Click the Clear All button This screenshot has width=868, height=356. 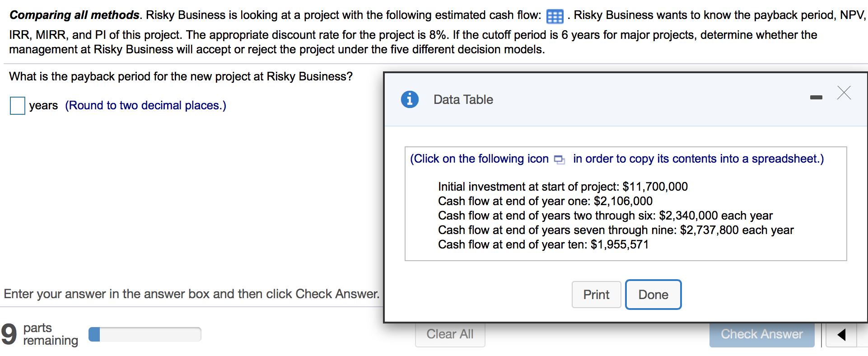point(450,334)
